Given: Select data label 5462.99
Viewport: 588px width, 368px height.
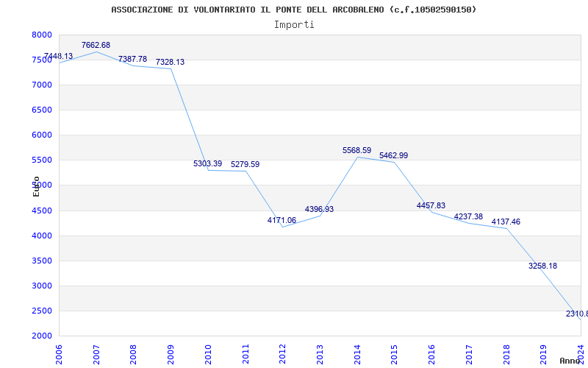Looking at the screenshot, I should pyautogui.click(x=394, y=155).
